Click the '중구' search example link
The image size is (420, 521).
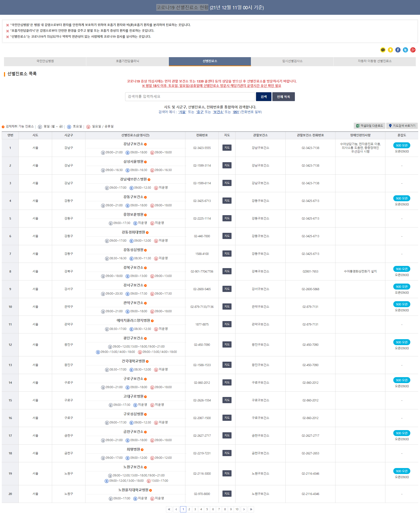coord(200,112)
